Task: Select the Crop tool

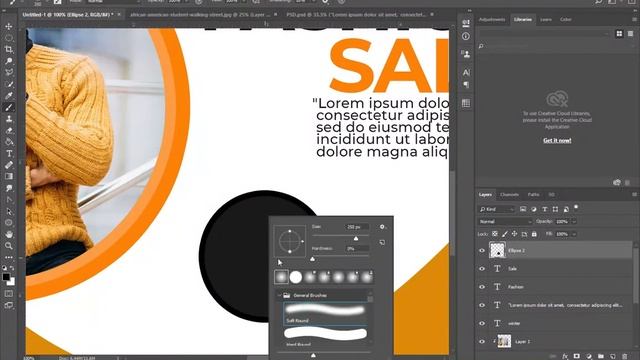Action: (9, 49)
